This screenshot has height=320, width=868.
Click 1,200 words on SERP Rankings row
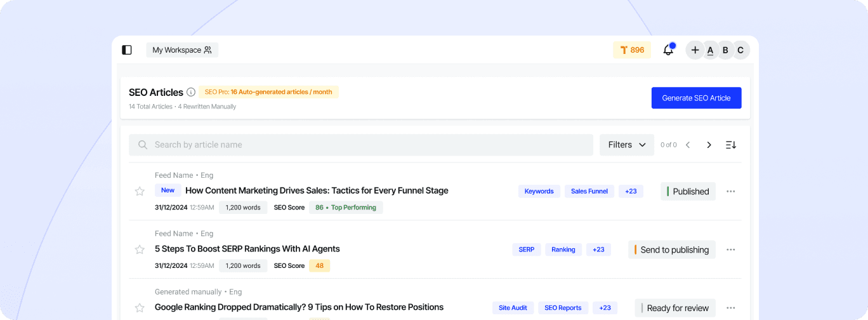point(243,266)
